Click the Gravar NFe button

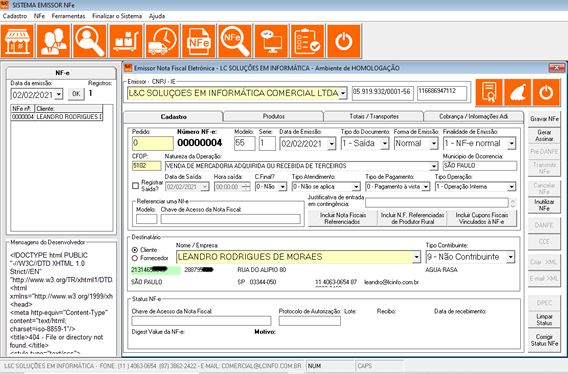tap(544, 119)
